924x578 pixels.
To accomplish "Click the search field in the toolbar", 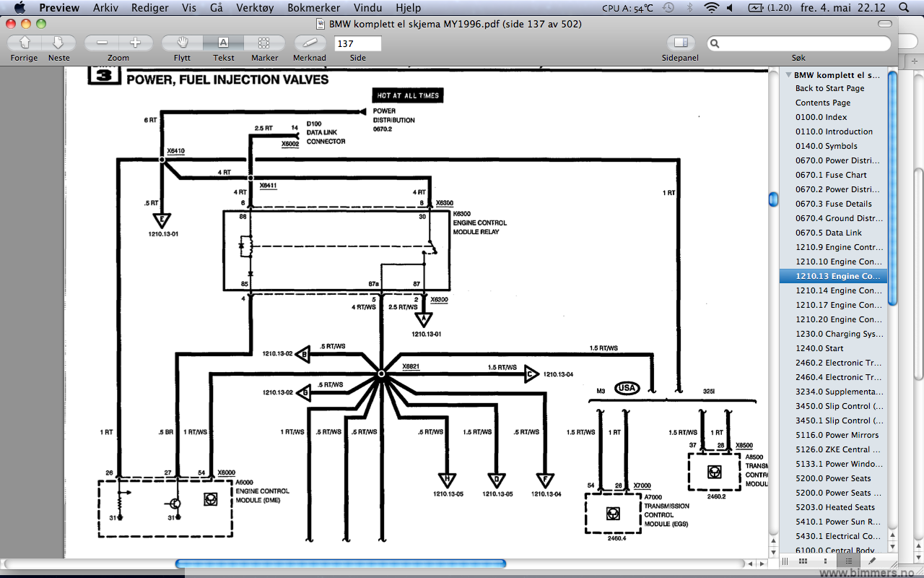I will click(x=799, y=43).
